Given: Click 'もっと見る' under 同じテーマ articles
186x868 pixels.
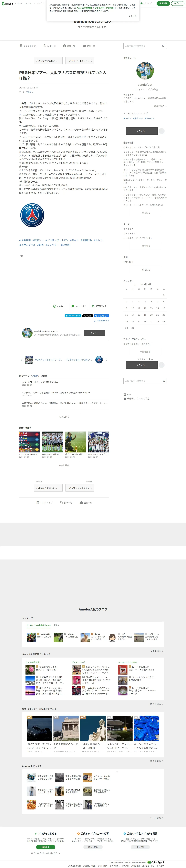Looking at the screenshot, I should click(x=64, y=417).
